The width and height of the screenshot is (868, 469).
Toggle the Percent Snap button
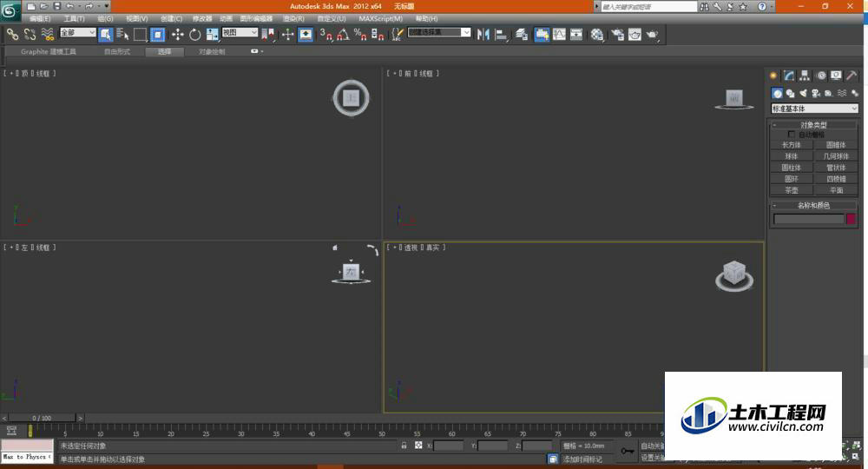point(360,35)
